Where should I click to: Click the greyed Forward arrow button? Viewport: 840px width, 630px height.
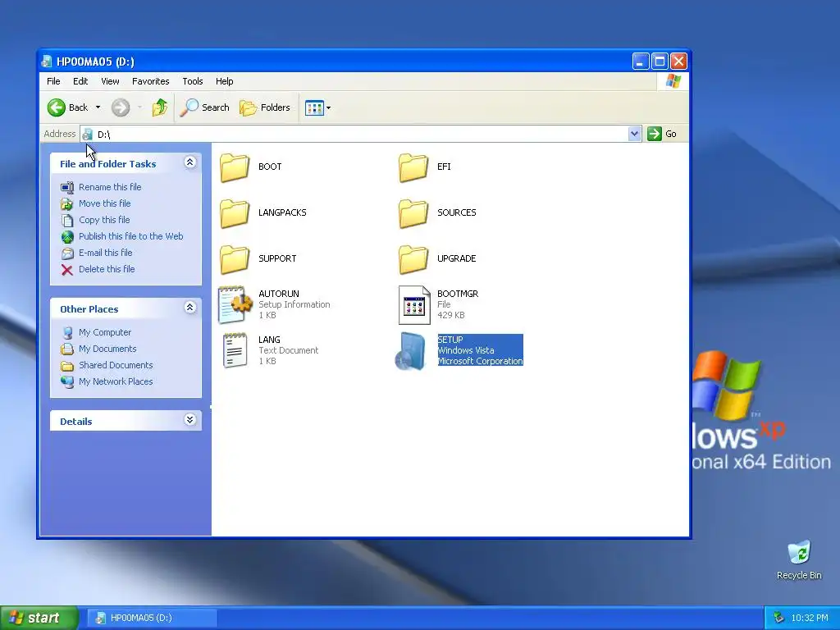click(x=121, y=107)
